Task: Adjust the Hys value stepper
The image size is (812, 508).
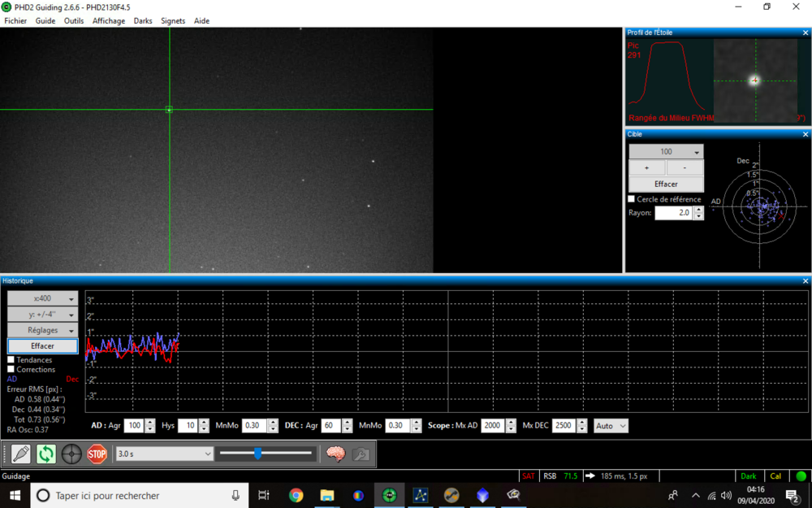Action: pos(204,426)
